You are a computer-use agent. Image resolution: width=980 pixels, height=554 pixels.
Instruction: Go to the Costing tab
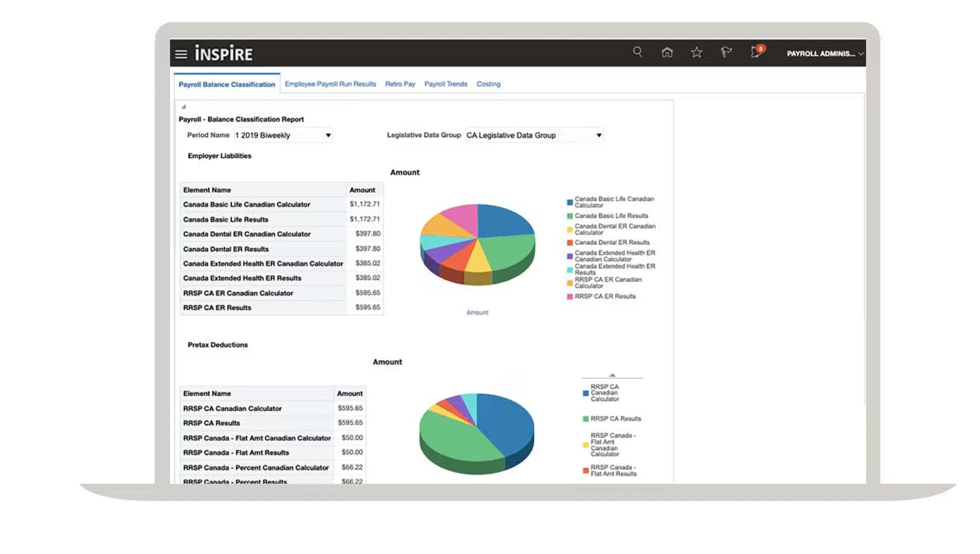click(x=488, y=84)
